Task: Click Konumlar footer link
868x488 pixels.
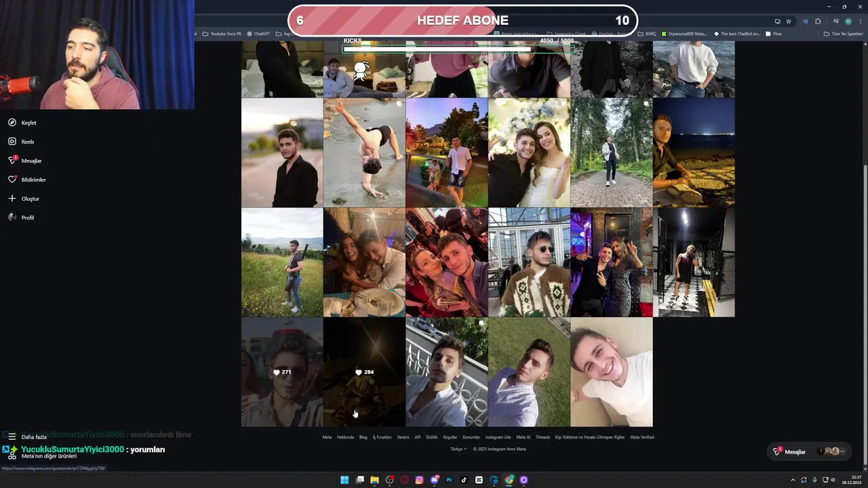Action: click(x=471, y=437)
